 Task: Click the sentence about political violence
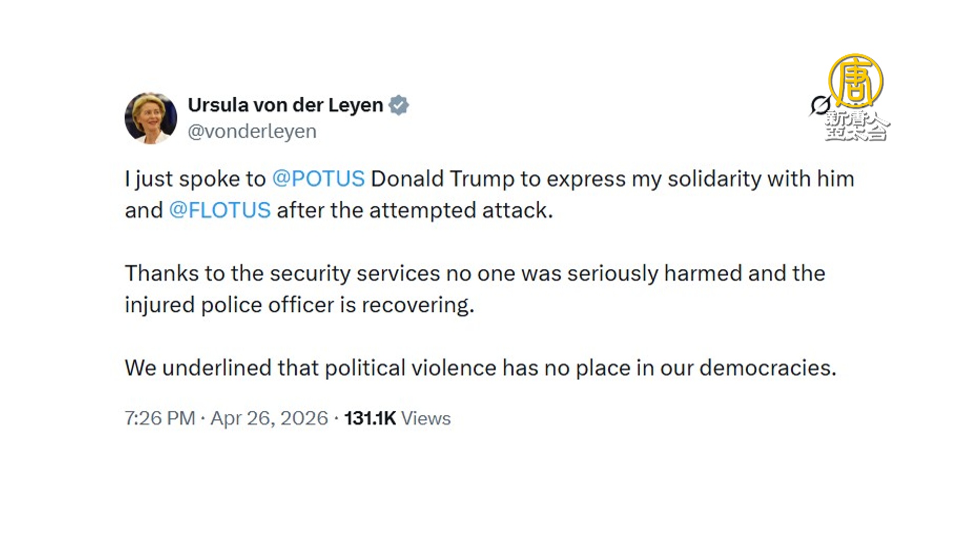tap(480, 368)
